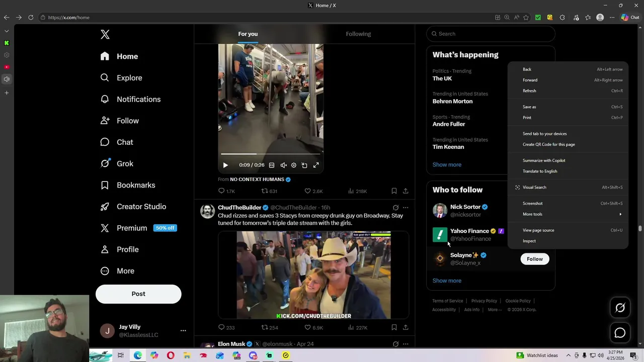Open the More menu in sidebar
The height and width of the screenshot is (362, 644).
coord(118,271)
